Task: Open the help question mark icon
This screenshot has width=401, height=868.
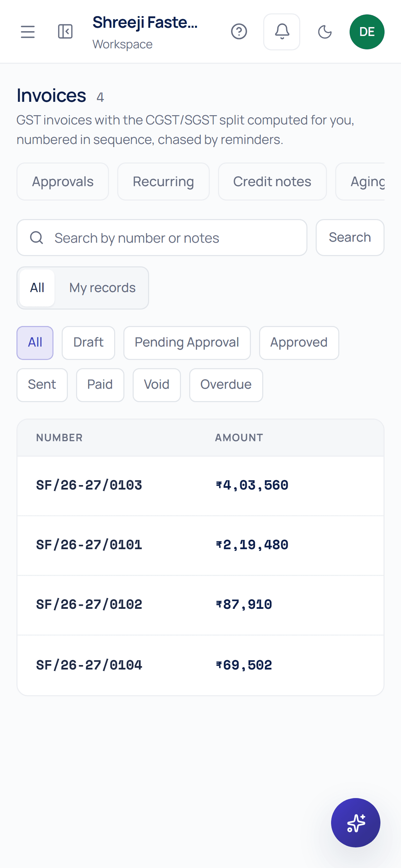Action: point(239,32)
